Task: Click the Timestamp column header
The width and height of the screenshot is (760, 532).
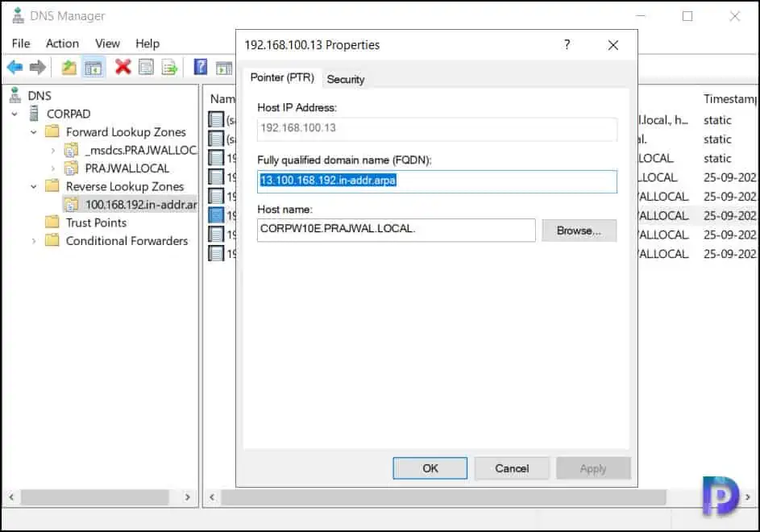Action: (x=729, y=99)
